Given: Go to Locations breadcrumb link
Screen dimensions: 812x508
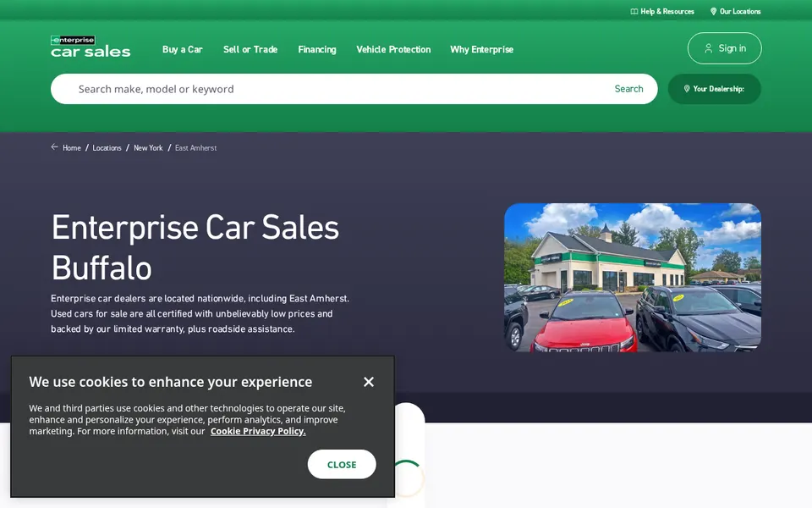Looking at the screenshot, I should pyautogui.click(x=107, y=147).
